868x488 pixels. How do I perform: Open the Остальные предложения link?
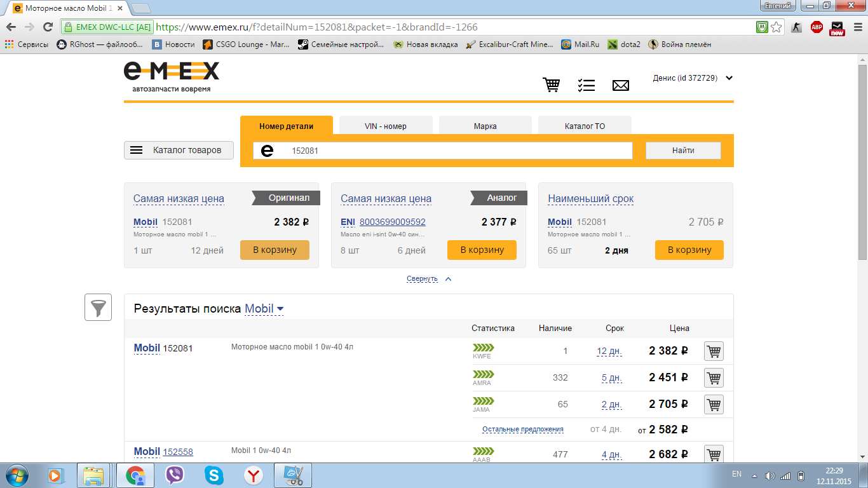click(522, 430)
